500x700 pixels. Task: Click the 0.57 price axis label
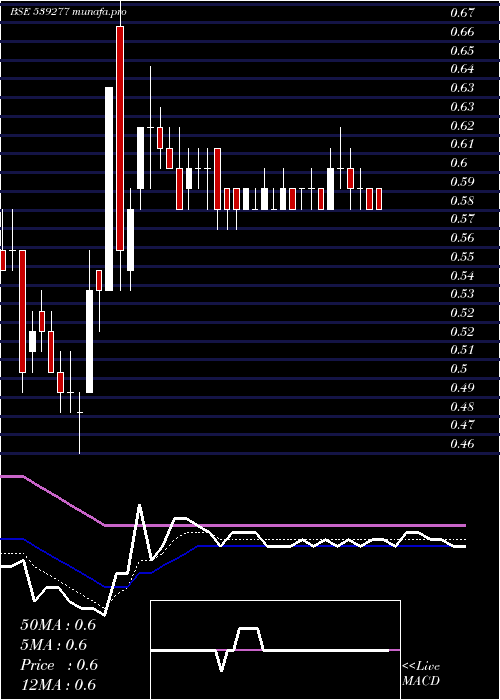(462, 219)
